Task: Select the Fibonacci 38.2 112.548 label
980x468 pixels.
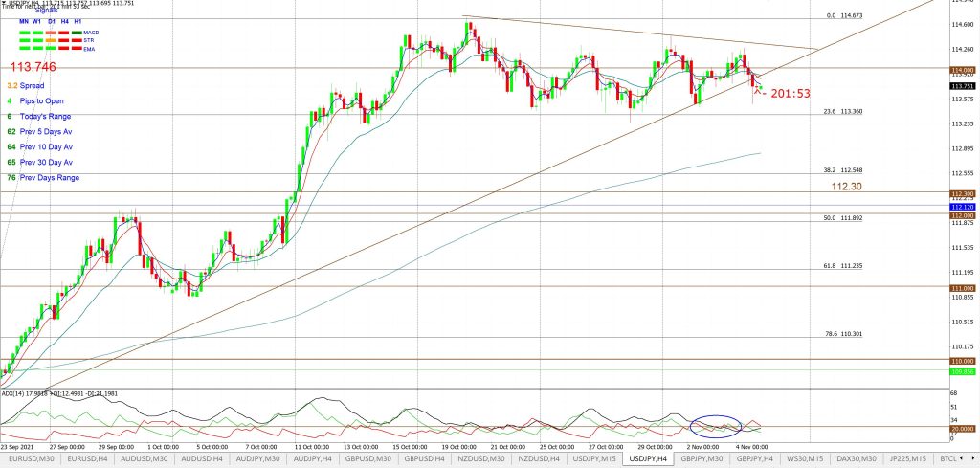Action: point(843,170)
